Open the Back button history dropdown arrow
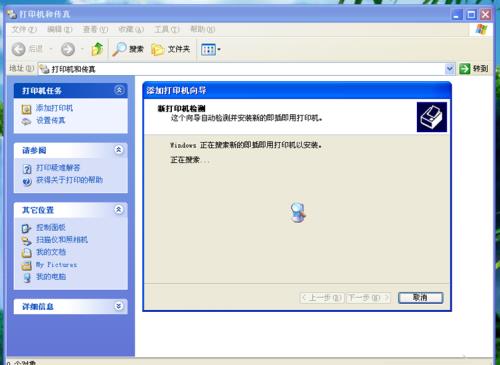This screenshot has width=500, height=365. pyautogui.click(x=51, y=49)
